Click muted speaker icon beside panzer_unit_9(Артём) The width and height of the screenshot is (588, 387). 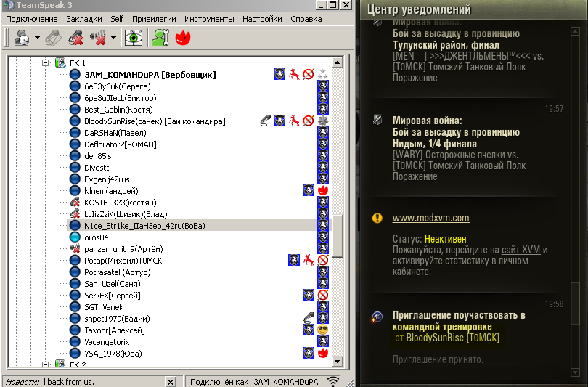pos(75,248)
